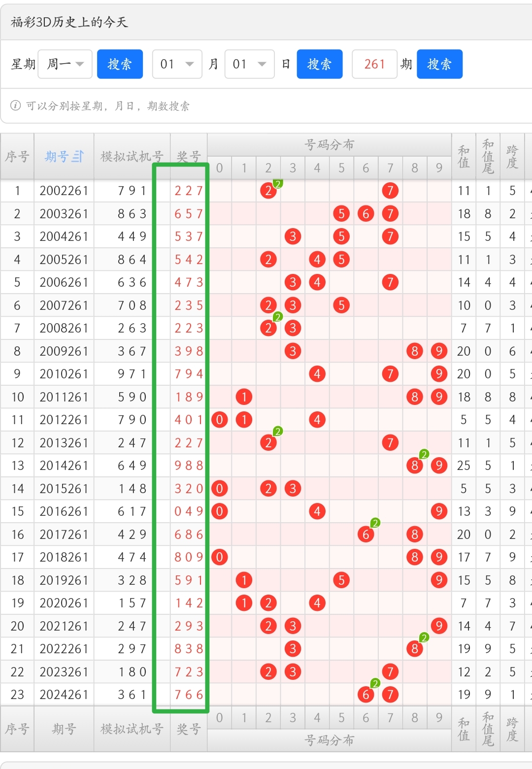Select issue number 2003261

[x=64, y=214]
